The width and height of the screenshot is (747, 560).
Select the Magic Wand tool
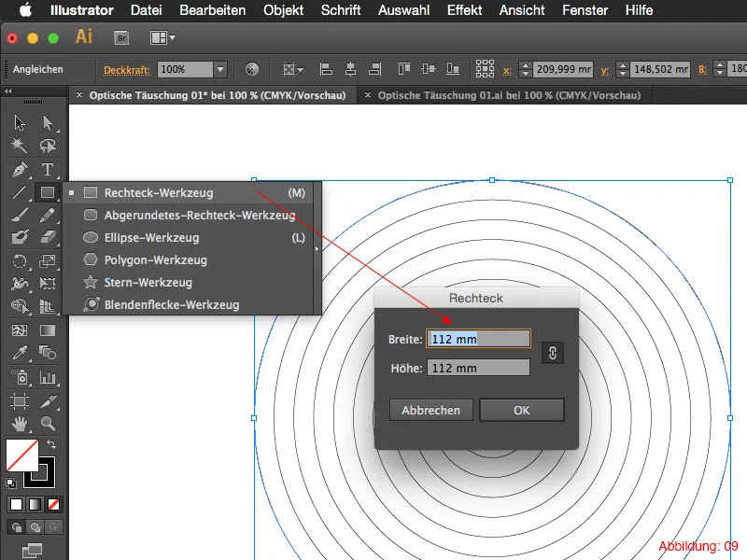click(20, 146)
